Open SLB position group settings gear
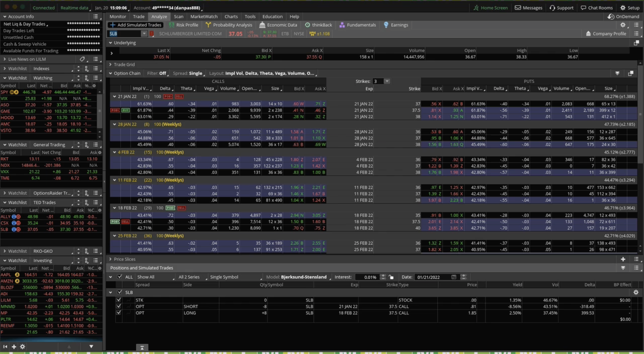 click(636, 292)
